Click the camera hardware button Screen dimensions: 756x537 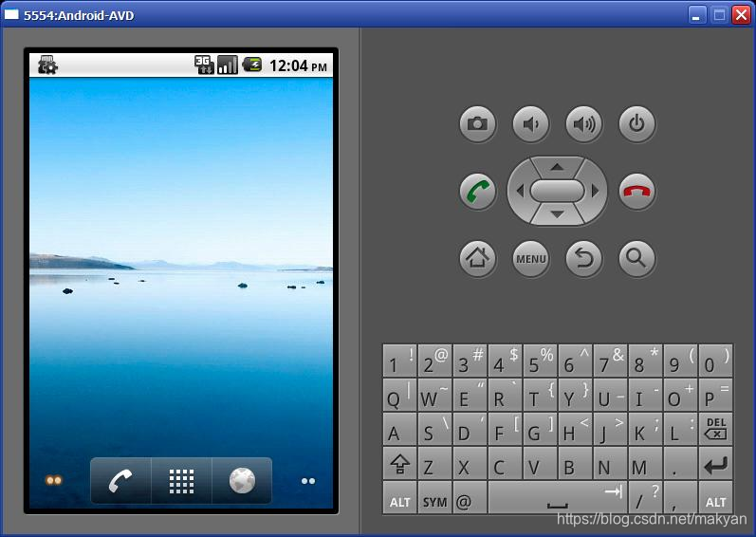click(x=477, y=124)
